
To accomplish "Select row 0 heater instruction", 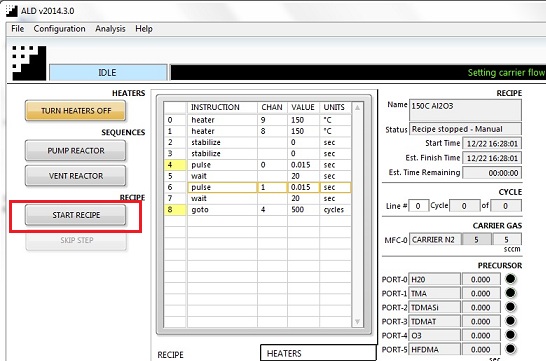I will point(222,120).
